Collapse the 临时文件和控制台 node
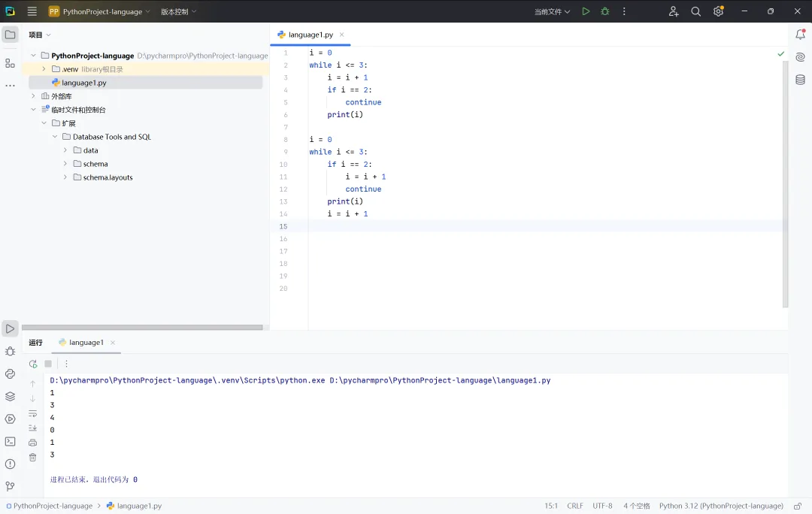The height and width of the screenshot is (514, 812). tap(34, 109)
